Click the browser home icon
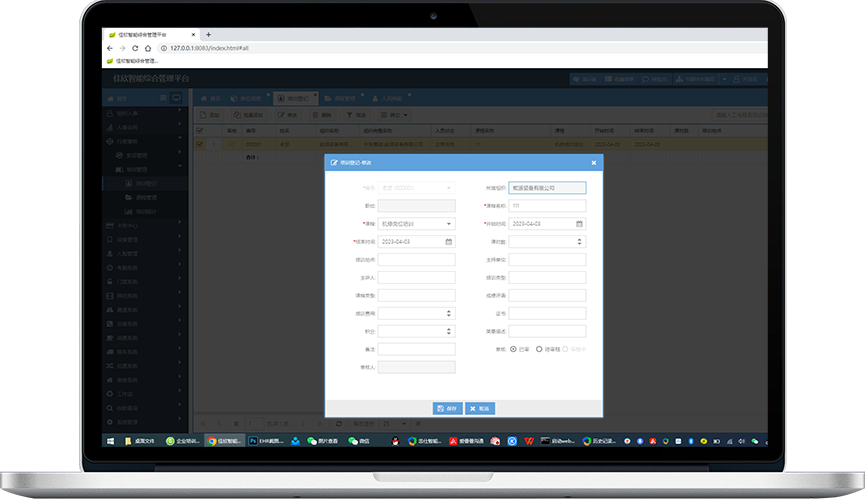 (x=148, y=47)
